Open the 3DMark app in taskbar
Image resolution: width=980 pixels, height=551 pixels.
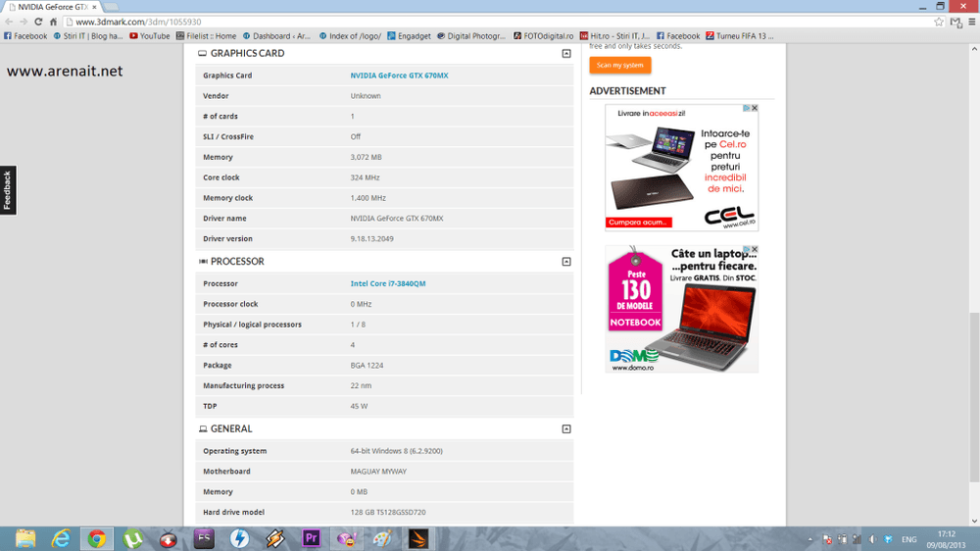coord(418,538)
